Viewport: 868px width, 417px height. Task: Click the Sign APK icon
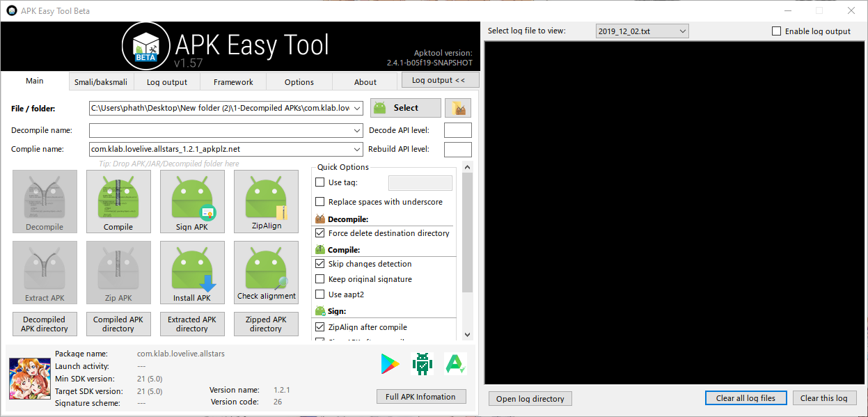click(192, 201)
